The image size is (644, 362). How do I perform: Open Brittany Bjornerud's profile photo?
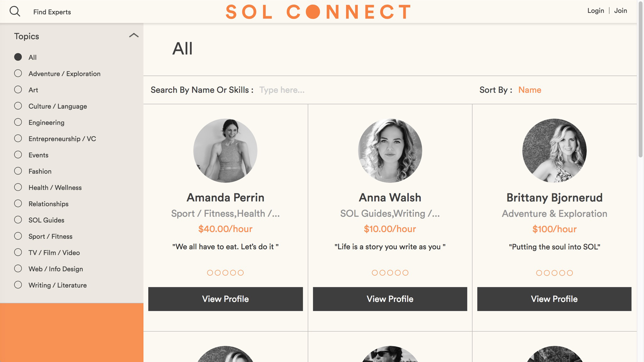point(554,151)
